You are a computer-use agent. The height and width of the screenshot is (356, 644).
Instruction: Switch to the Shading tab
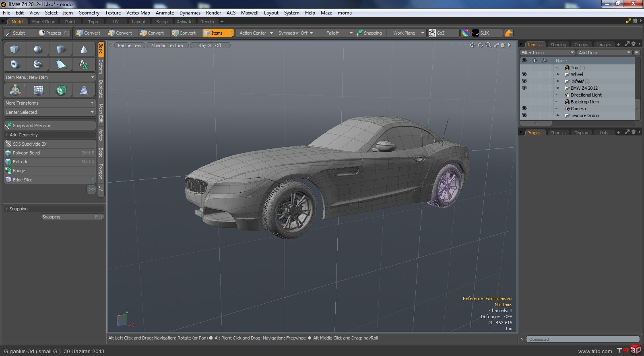[x=558, y=45]
